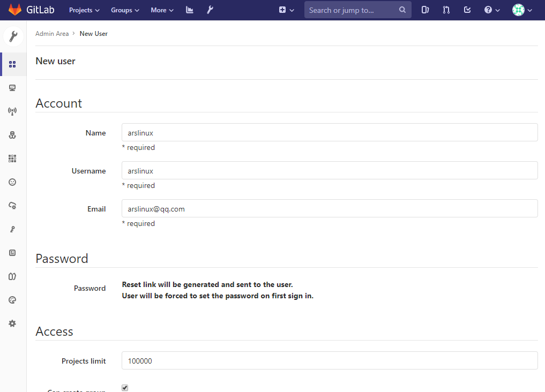Click the GitLab fox logo
The width and height of the screenshot is (545, 392).
point(15,10)
